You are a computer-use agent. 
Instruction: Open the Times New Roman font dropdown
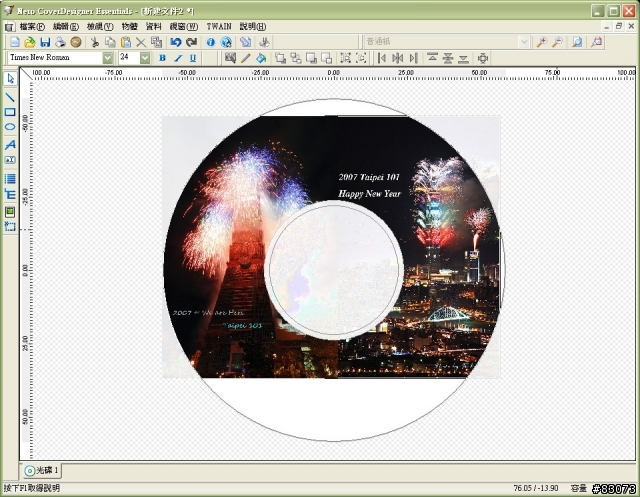pos(107,58)
